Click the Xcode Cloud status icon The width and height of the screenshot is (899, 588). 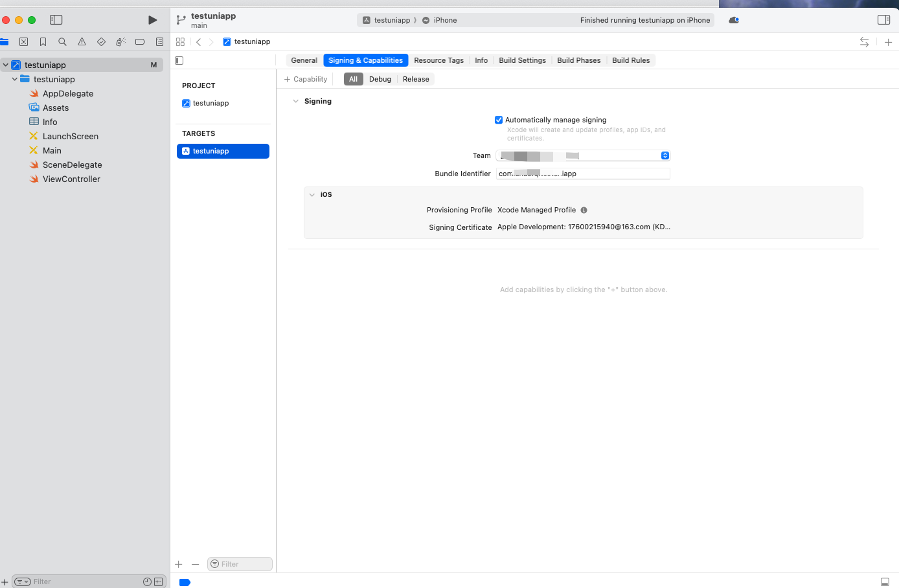point(734,20)
